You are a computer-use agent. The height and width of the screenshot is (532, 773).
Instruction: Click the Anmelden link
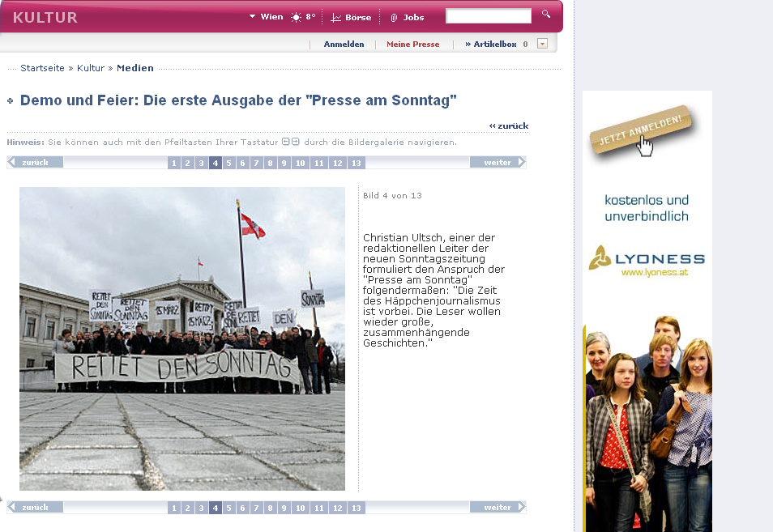344,44
